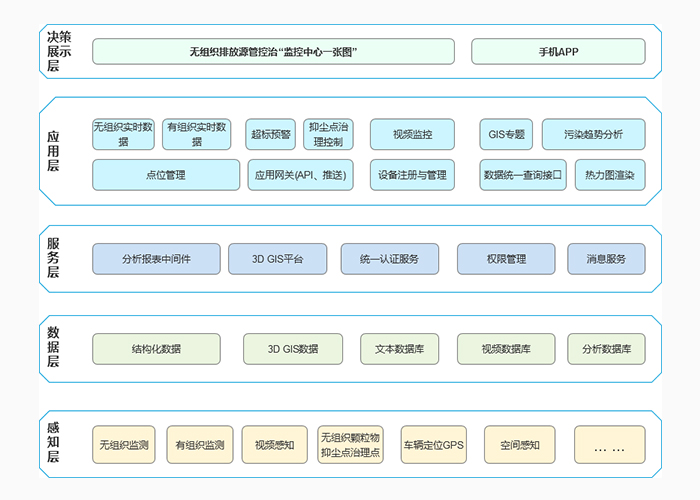Viewport: 700px width, 500px height.
Task: Click the 3D GIS数据 block
Action: tap(293, 349)
